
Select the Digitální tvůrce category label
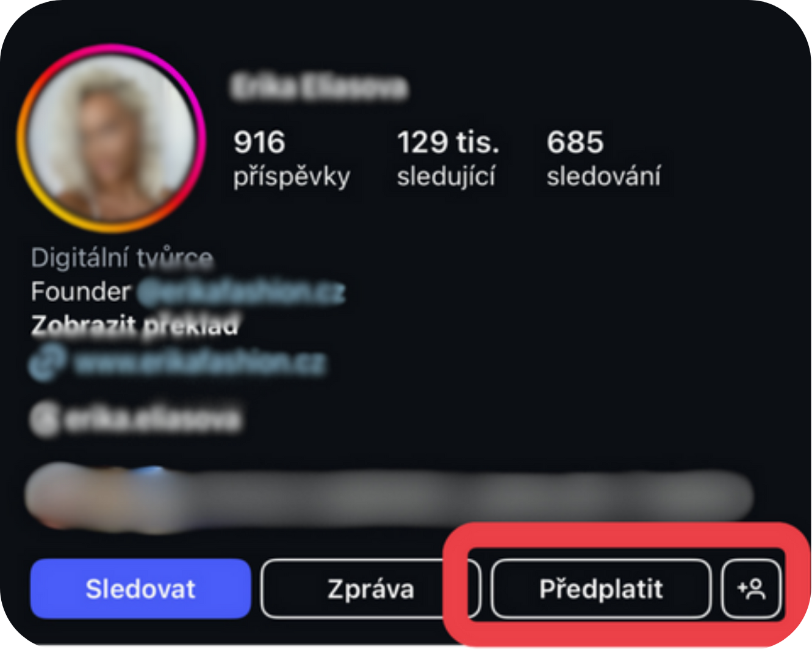[122, 258]
